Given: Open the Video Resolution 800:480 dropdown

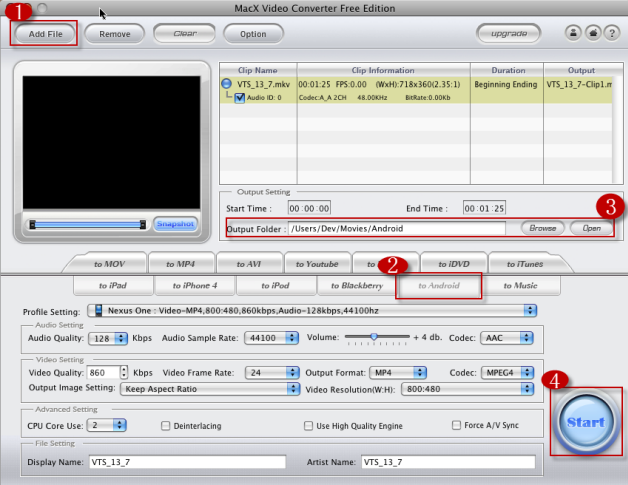Looking at the screenshot, I should (x=467, y=389).
